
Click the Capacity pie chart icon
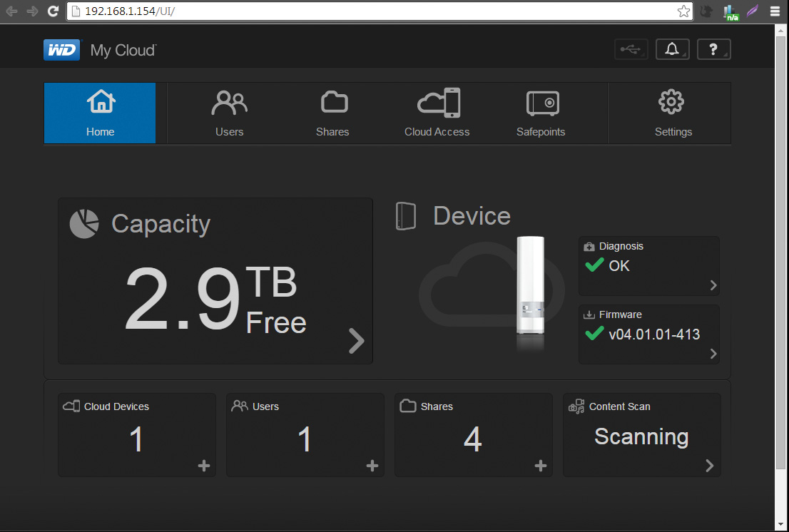(x=84, y=224)
